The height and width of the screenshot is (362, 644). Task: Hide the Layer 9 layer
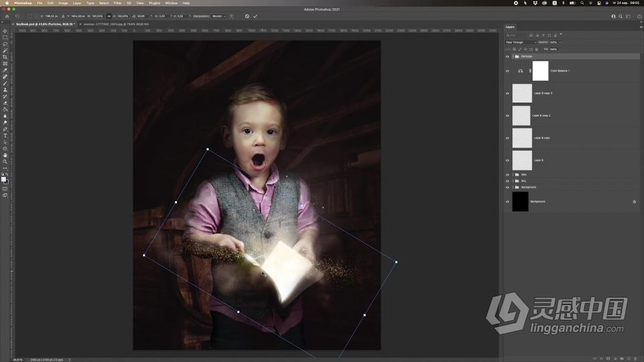pos(507,160)
